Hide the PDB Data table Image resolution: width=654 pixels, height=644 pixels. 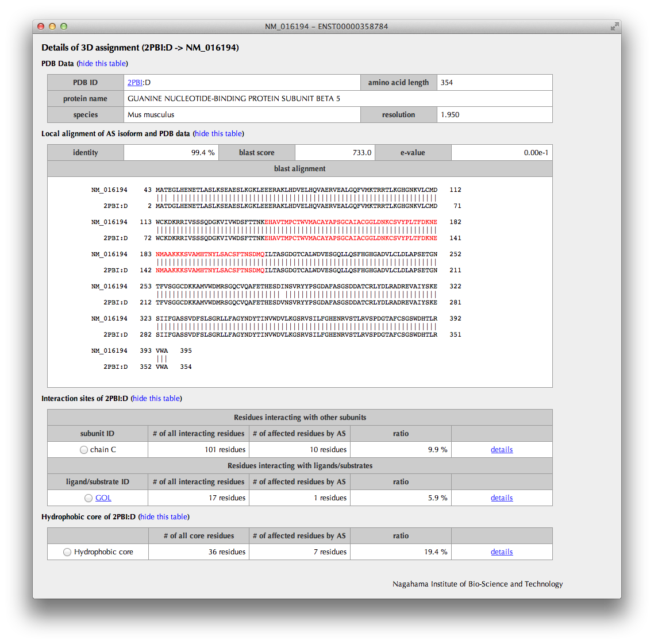(x=102, y=63)
